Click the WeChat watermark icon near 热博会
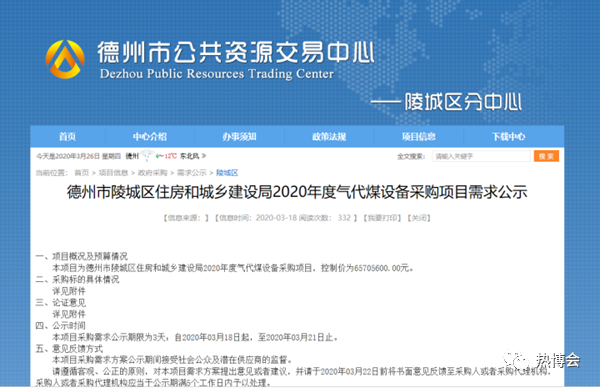 (515, 360)
